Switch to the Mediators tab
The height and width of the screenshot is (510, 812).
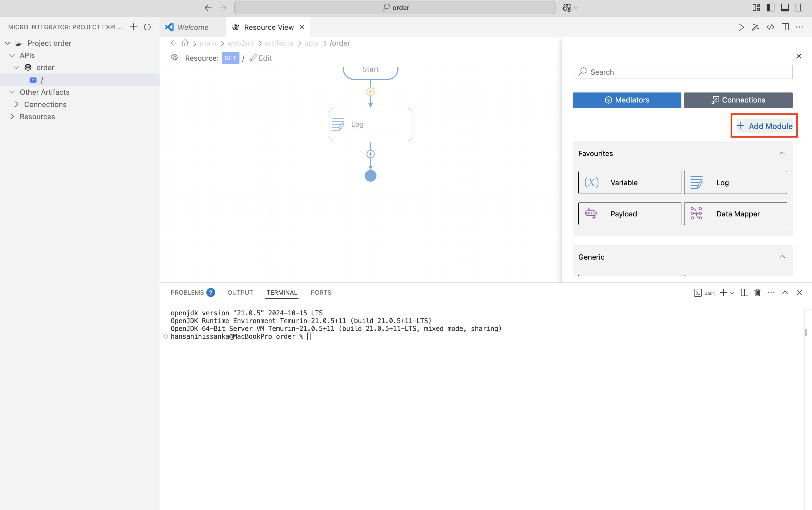click(x=627, y=100)
